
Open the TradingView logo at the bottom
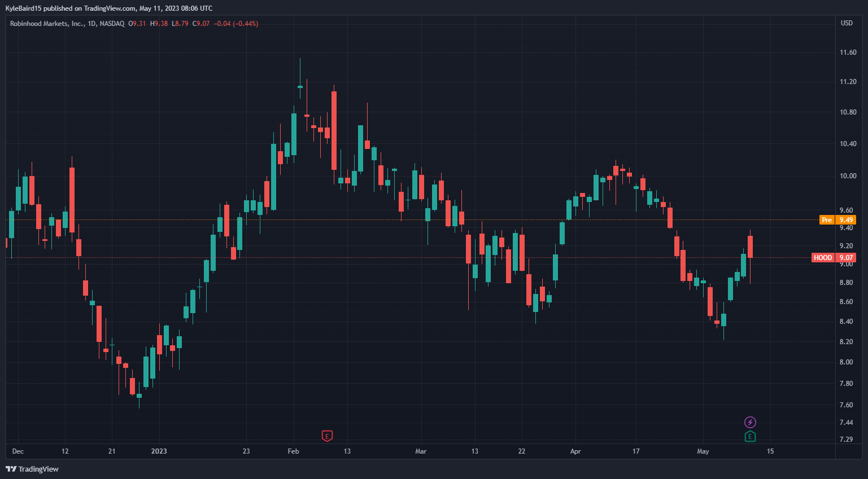point(32,469)
